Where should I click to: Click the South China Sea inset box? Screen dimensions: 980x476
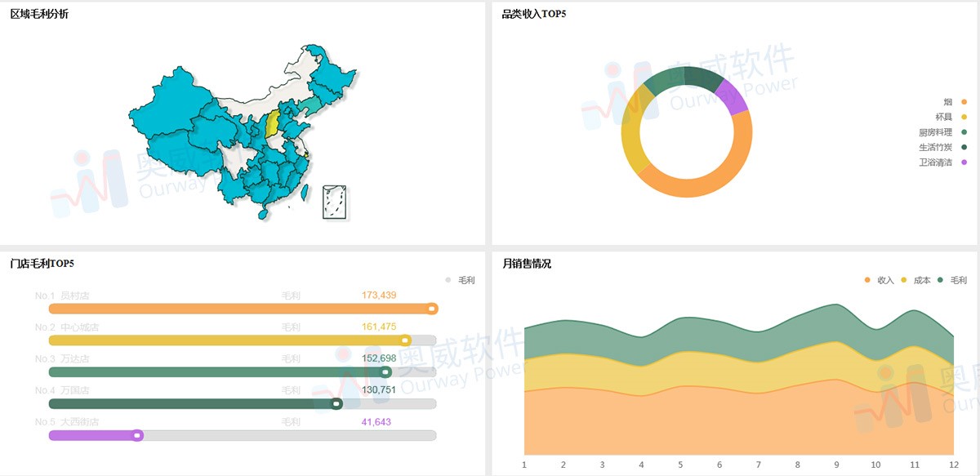(334, 201)
